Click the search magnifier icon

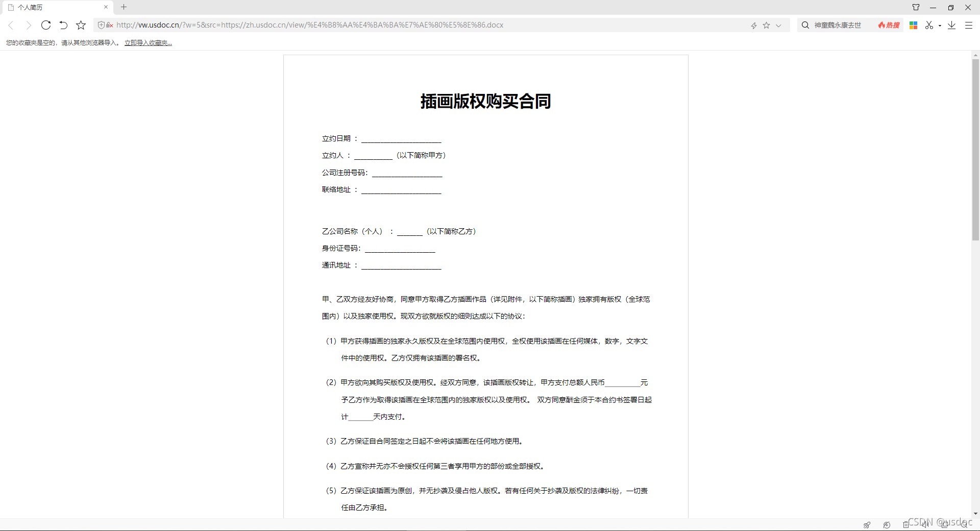[805, 25]
